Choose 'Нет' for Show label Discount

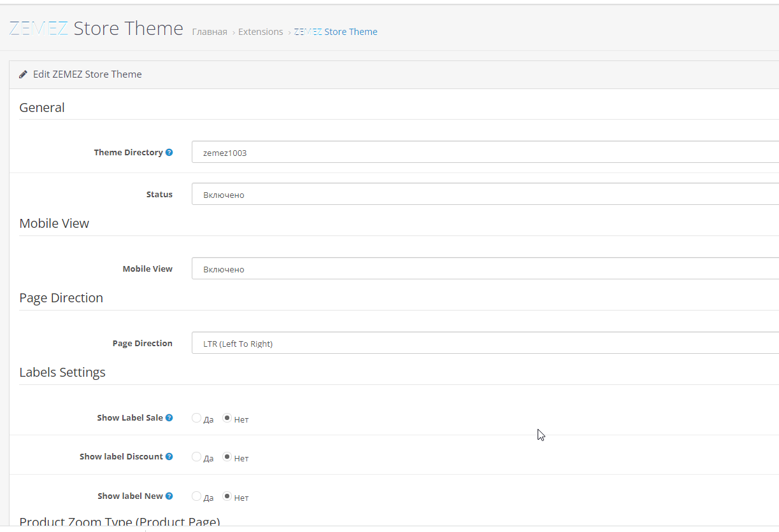[x=227, y=457]
